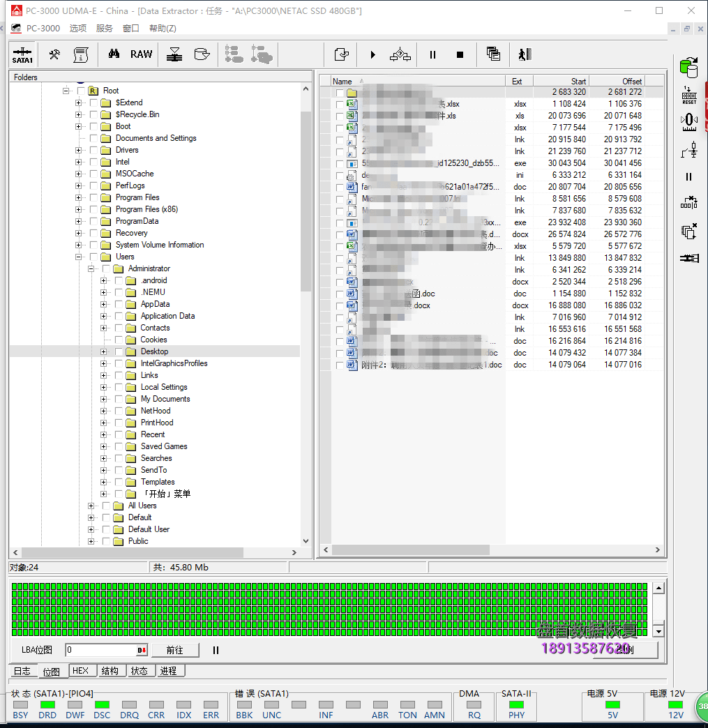
Task: Click the RESET sidebar icon
Action: pyautogui.click(x=689, y=95)
